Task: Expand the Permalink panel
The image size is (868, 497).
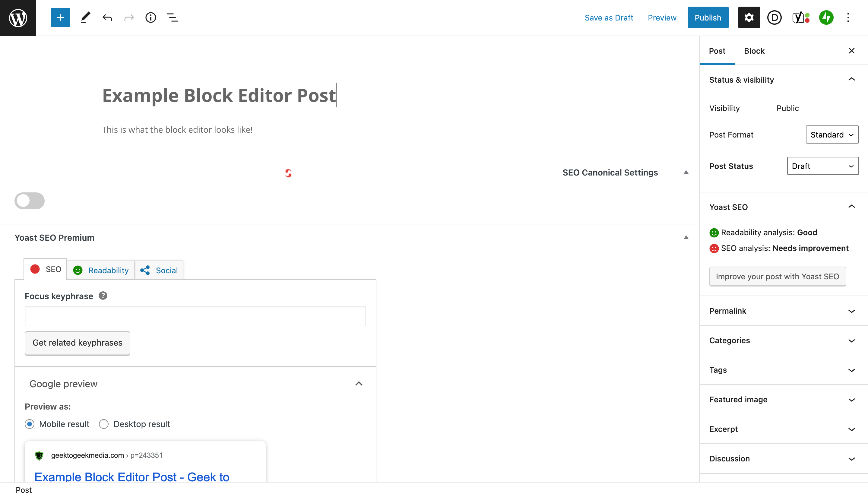Action: coord(783,311)
